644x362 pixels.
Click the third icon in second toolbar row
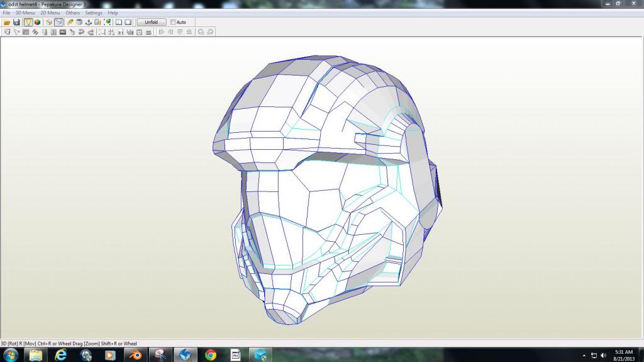tap(26, 32)
